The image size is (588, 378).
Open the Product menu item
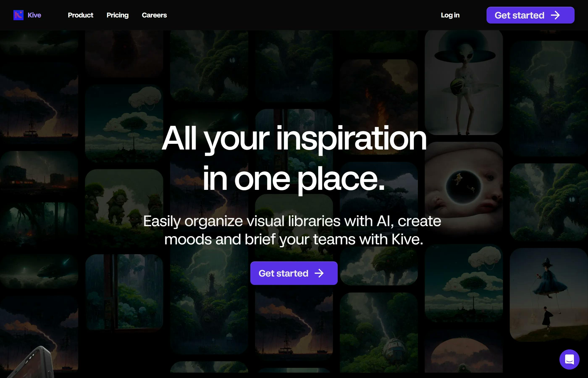pos(80,15)
